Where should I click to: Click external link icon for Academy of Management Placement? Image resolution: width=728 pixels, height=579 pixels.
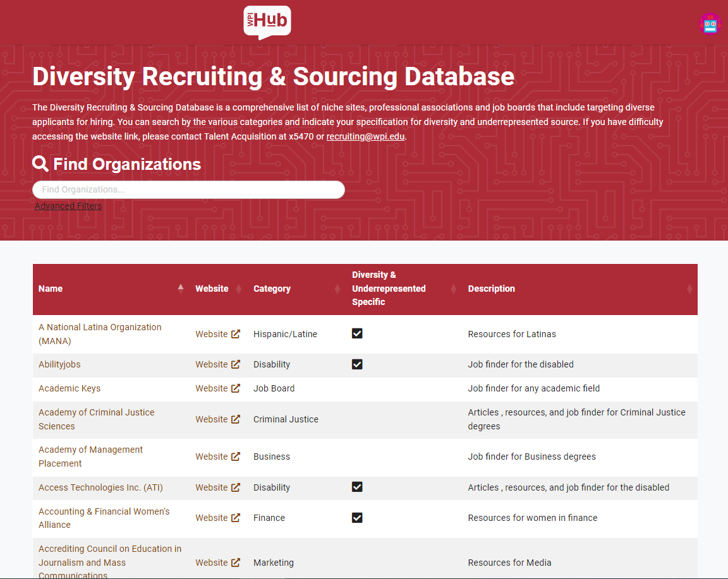pyautogui.click(x=236, y=457)
